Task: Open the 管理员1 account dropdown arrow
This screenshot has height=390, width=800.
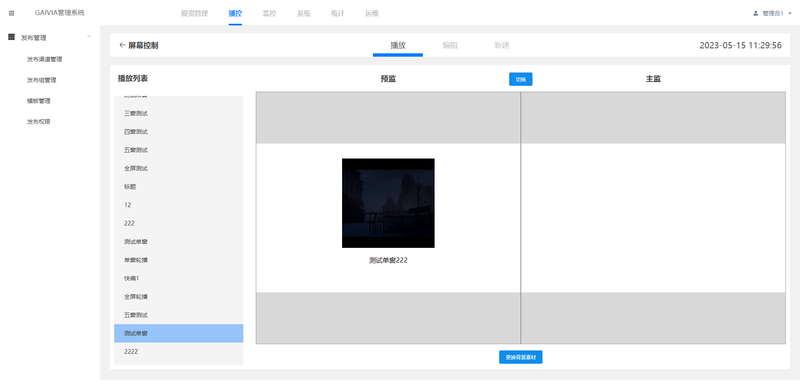Action: 790,14
